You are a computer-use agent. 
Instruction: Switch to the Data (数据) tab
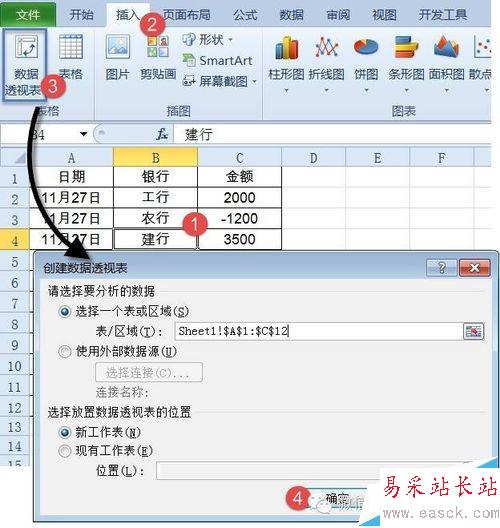pos(292,15)
